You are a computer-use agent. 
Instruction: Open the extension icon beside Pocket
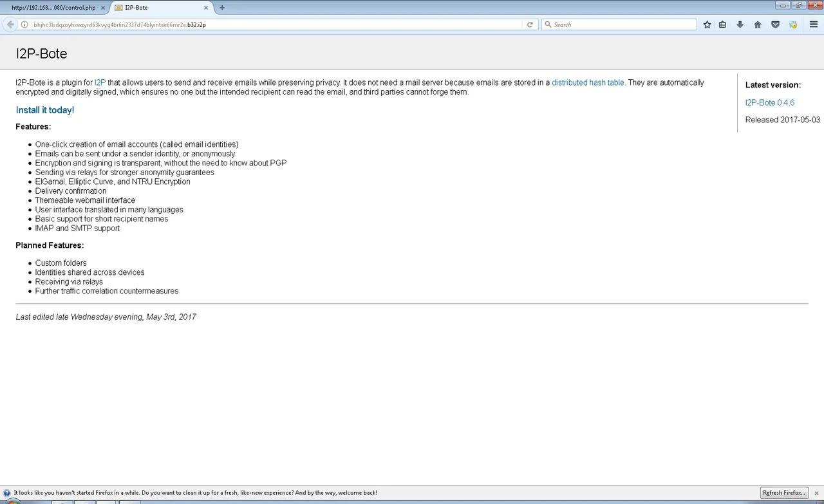click(x=793, y=24)
